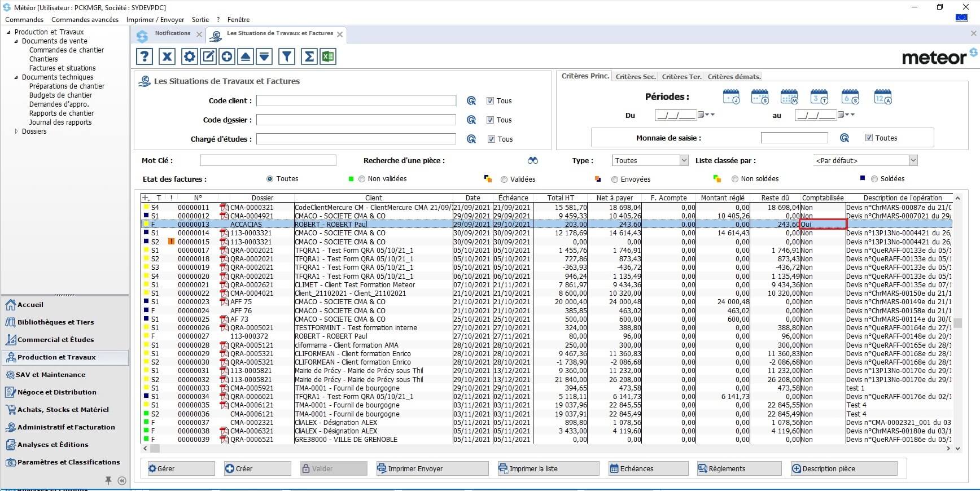This screenshot has width=980, height=491.
Task: Open Factures et situations tree item
Action: pos(62,68)
